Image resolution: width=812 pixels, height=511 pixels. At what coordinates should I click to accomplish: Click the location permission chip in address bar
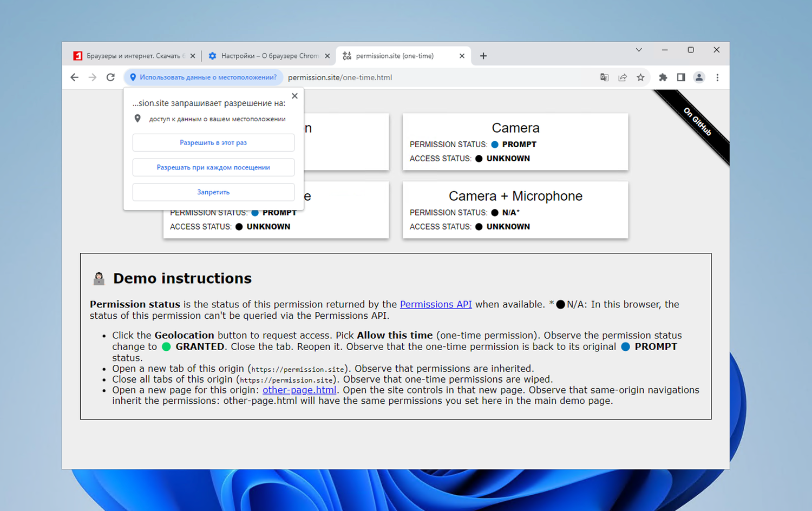pyautogui.click(x=204, y=77)
